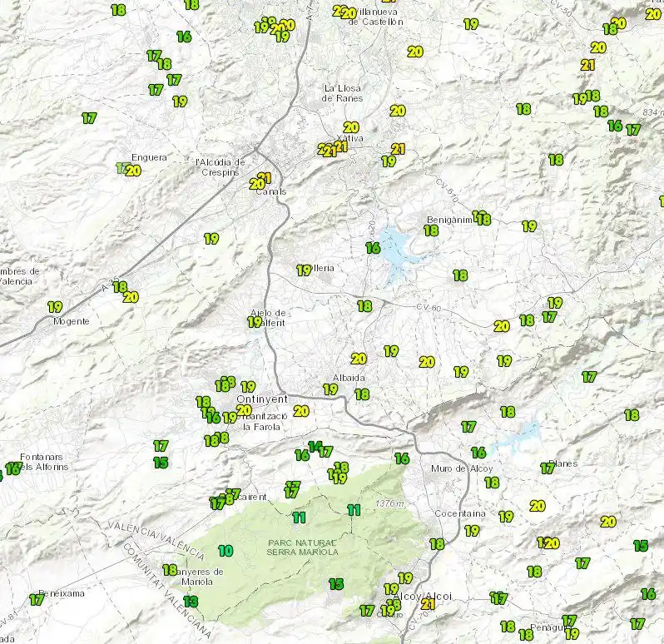This screenshot has height=644, width=664.
Task: Select the Cocentaina town label
Action: click(460, 513)
